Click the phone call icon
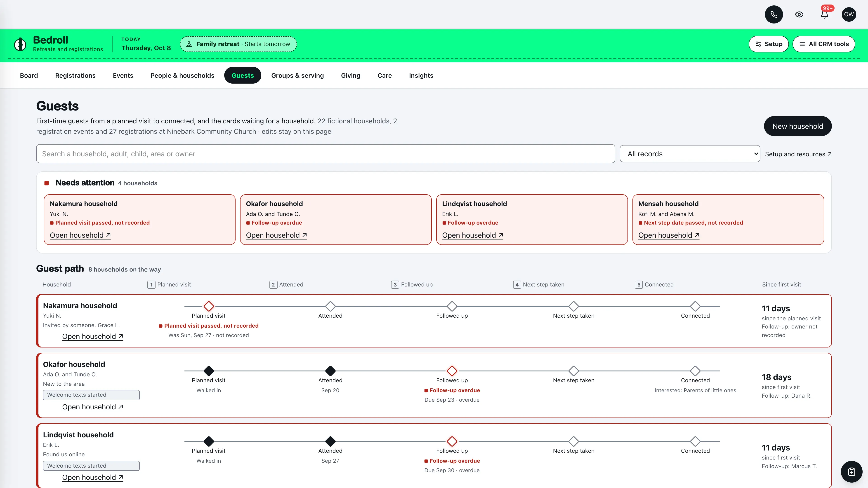Image resolution: width=868 pixels, height=488 pixels. [x=774, y=14]
